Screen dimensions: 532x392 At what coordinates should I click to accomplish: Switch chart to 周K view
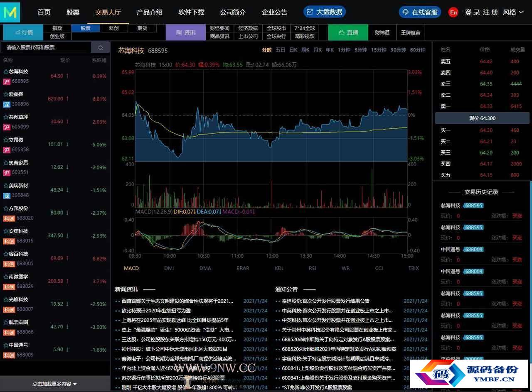(x=305, y=50)
